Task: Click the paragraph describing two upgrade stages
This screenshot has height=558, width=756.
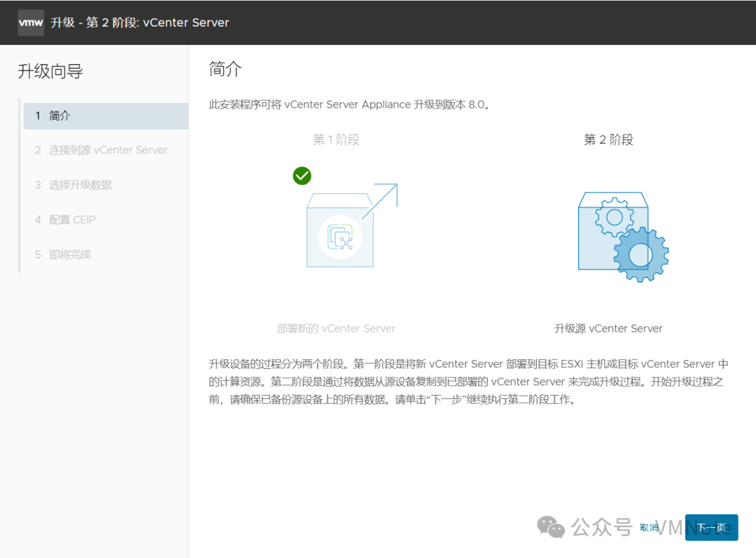Action: coord(468,382)
